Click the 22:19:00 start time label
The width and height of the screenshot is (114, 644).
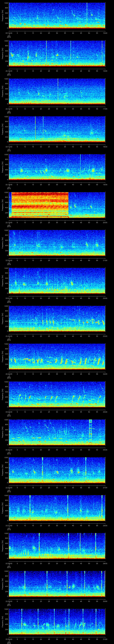(9, 223)
